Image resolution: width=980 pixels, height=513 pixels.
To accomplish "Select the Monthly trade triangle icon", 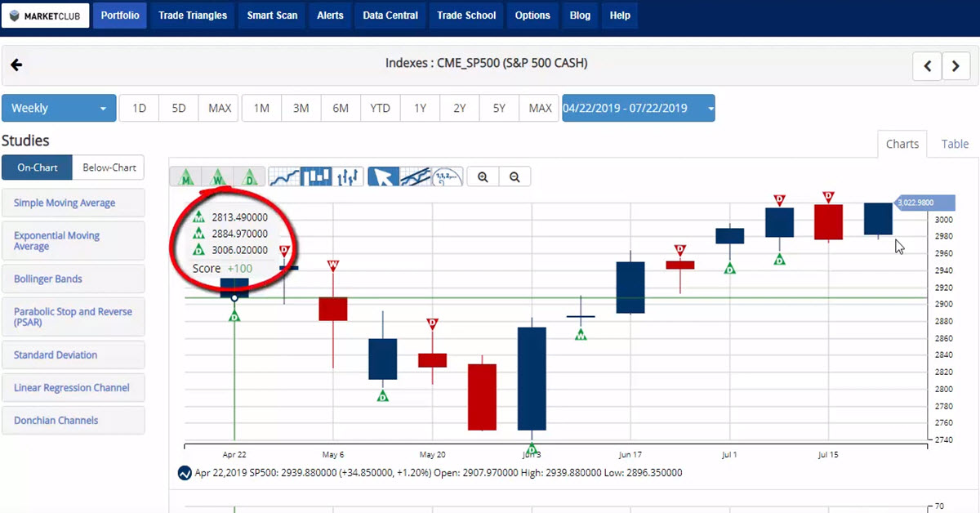I will 187,176.
